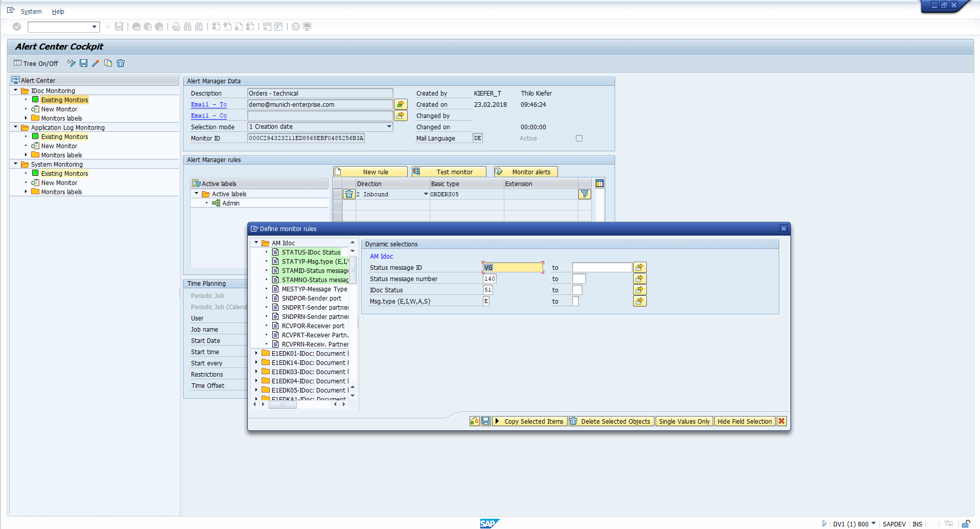Viewport: 980px width, 529px height.
Task: Select the Admin label node
Action: click(231, 203)
